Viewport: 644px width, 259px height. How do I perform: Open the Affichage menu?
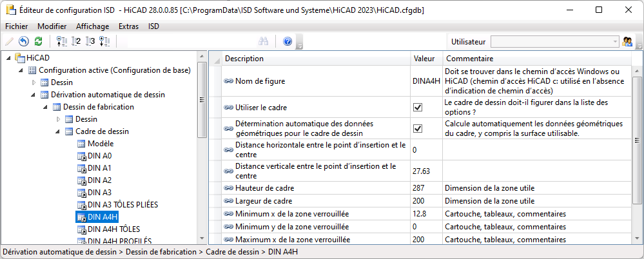(x=93, y=26)
